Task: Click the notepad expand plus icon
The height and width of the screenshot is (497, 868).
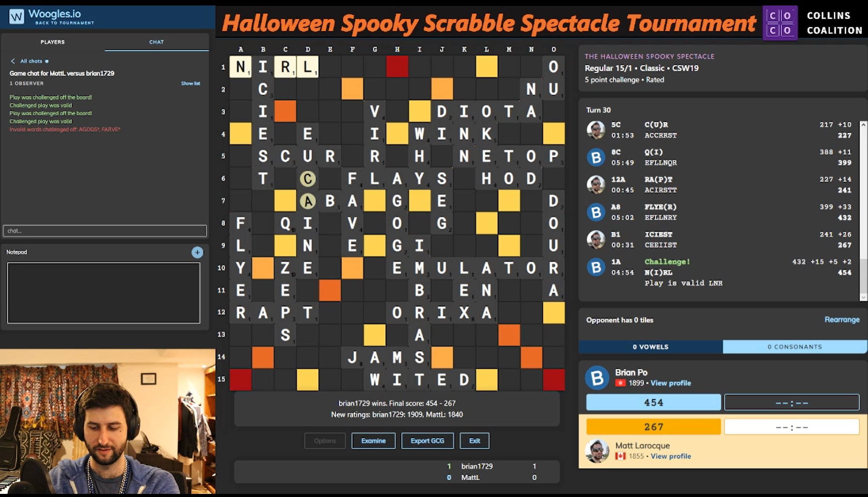Action: pyautogui.click(x=197, y=252)
